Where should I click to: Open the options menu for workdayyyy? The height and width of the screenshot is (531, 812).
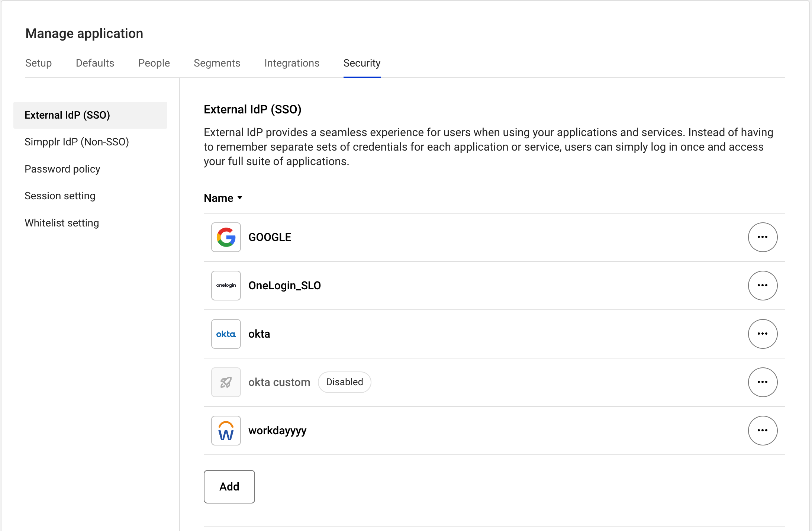point(763,430)
